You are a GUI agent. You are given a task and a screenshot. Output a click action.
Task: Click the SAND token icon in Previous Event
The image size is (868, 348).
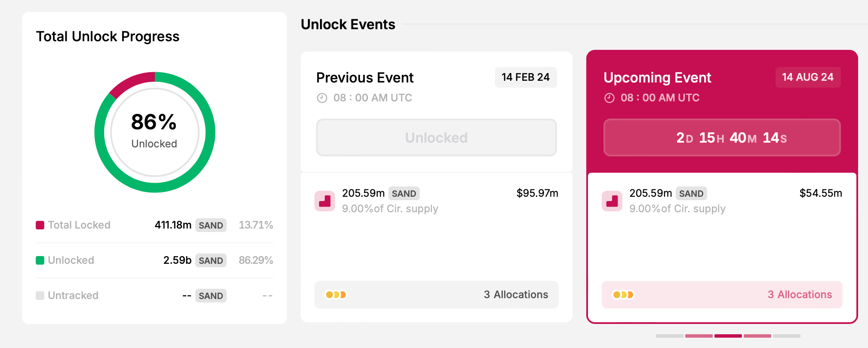(325, 201)
